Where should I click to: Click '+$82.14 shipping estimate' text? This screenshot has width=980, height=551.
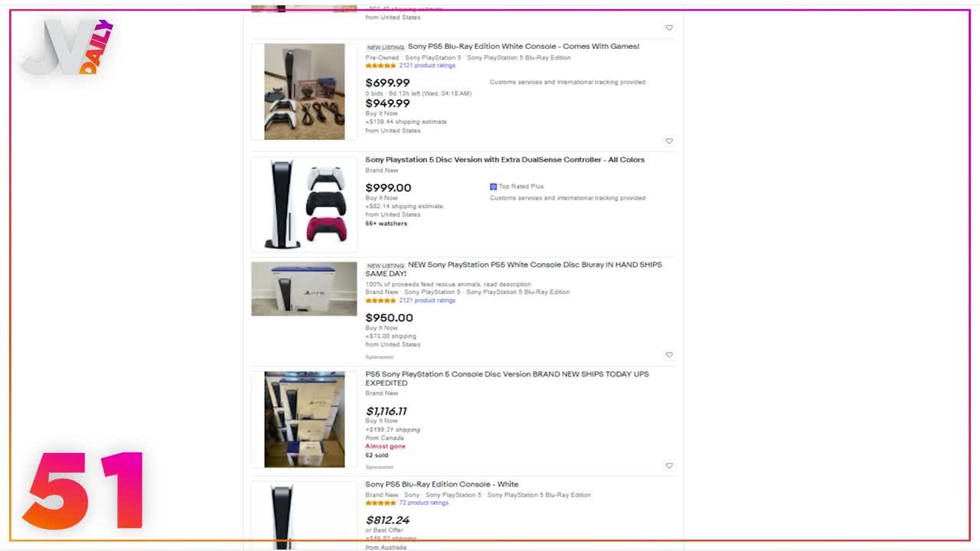[x=404, y=206]
